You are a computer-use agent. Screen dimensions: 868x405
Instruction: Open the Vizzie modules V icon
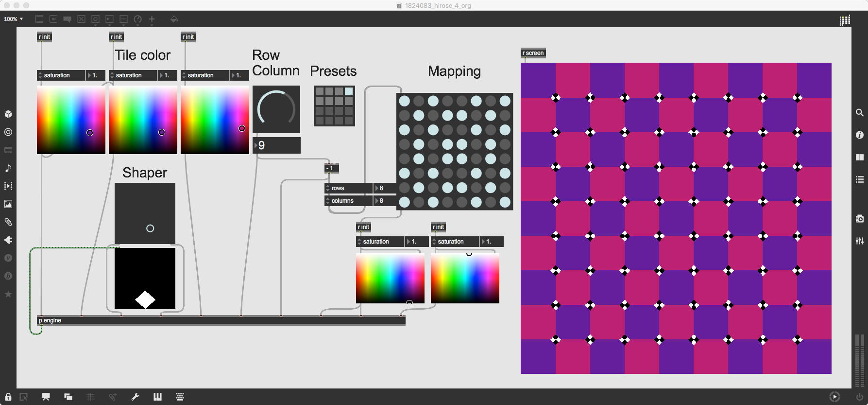[8, 258]
